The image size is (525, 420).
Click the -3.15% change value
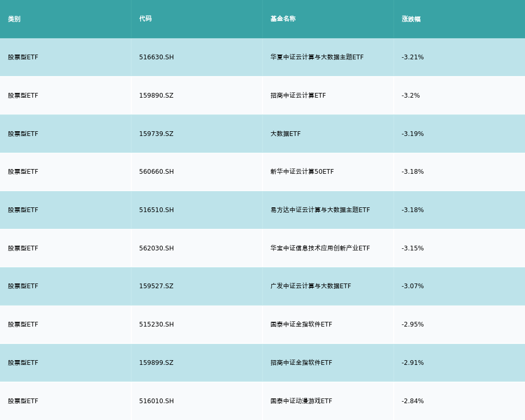(413, 248)
